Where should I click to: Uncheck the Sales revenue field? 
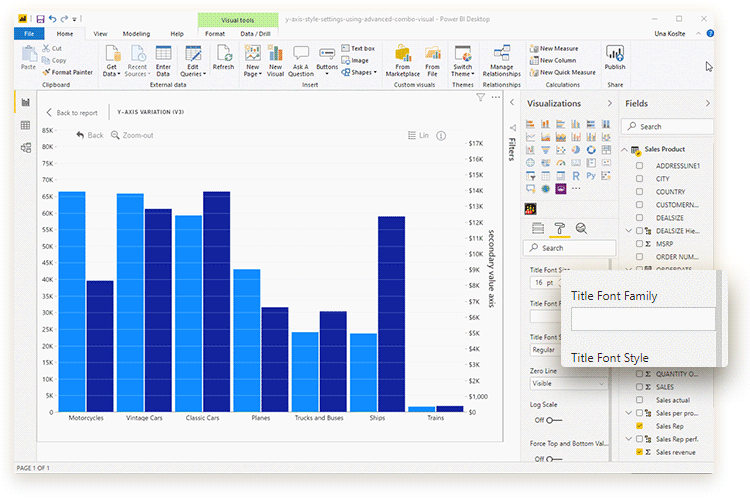[639, 452]
